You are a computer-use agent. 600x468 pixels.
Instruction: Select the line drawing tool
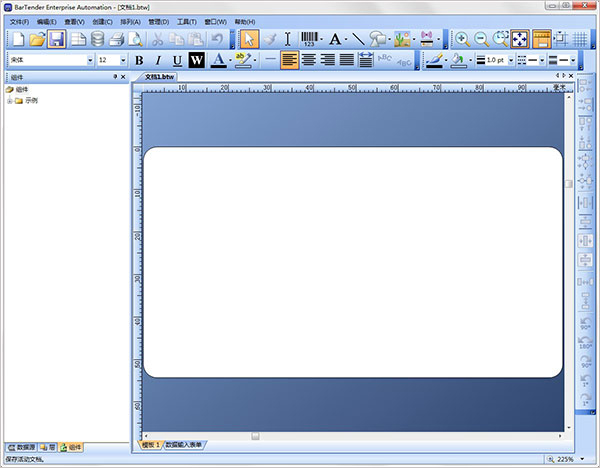click(358, 39)
